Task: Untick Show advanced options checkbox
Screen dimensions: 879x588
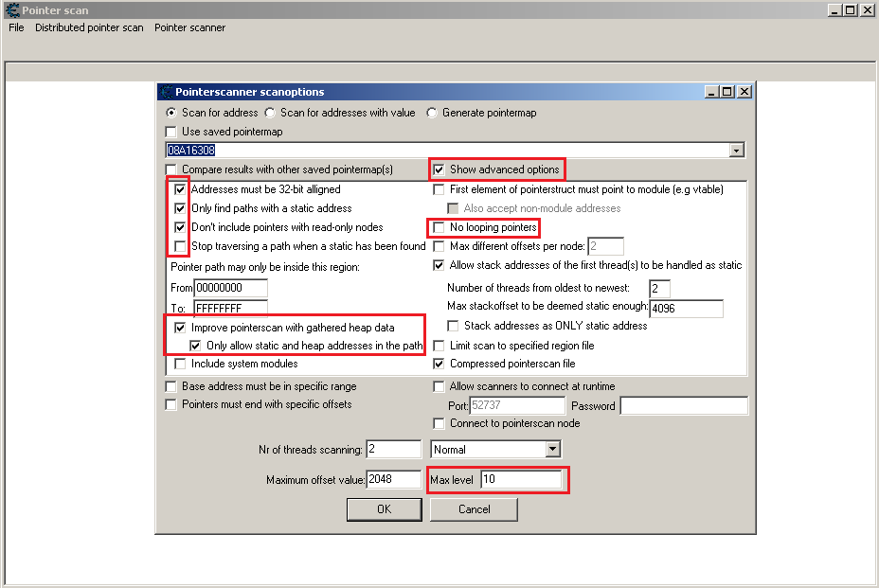Action: pos(439,169)
